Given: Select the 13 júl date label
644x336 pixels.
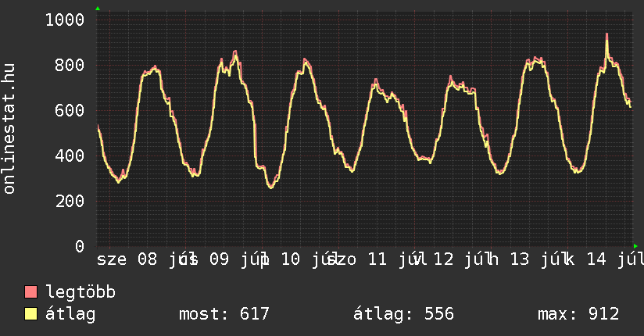Looking at the screenshot, I should [536, 259].
